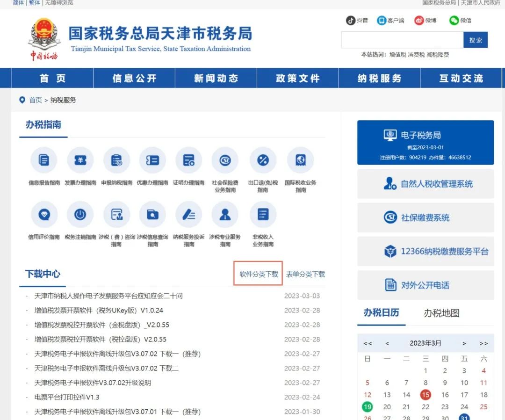505x420 pixels.
Task: Open the 微信 icon in header
Action: click(454, 21)
